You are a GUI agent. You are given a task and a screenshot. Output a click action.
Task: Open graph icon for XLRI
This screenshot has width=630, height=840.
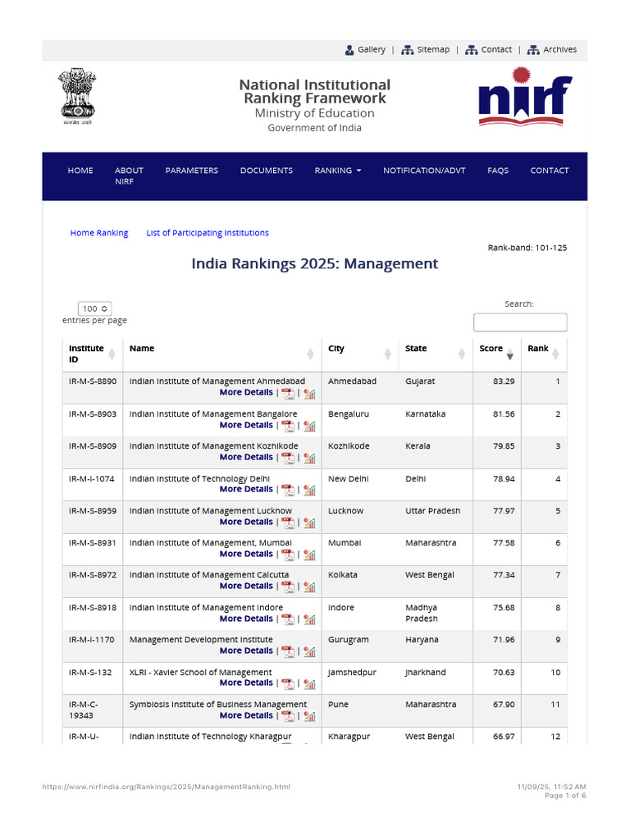[309, 685]
